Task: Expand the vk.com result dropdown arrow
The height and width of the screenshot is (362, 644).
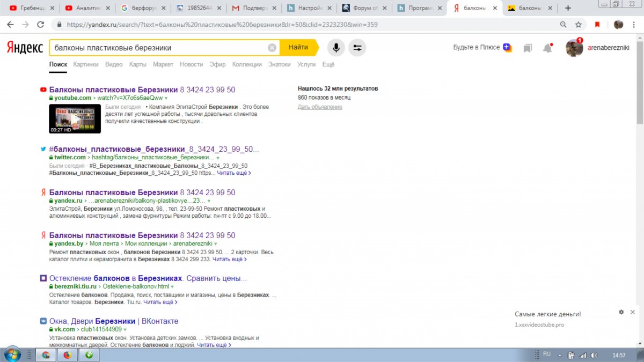Action: [125, 329]
